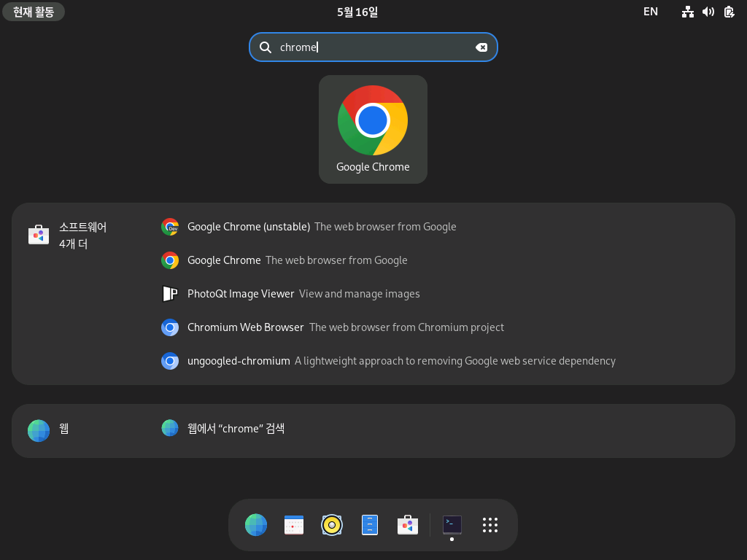Click inside the search field containing "chrome"

pos(373,47)
